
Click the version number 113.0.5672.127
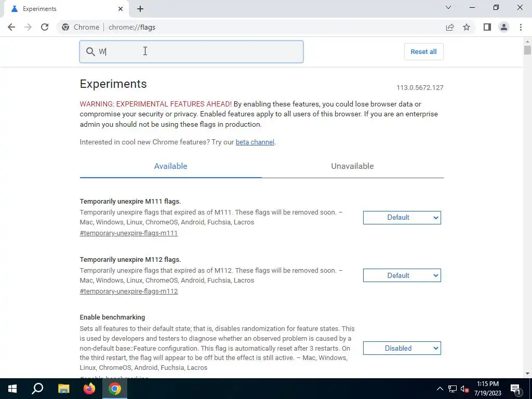click(x=420, y=87)
